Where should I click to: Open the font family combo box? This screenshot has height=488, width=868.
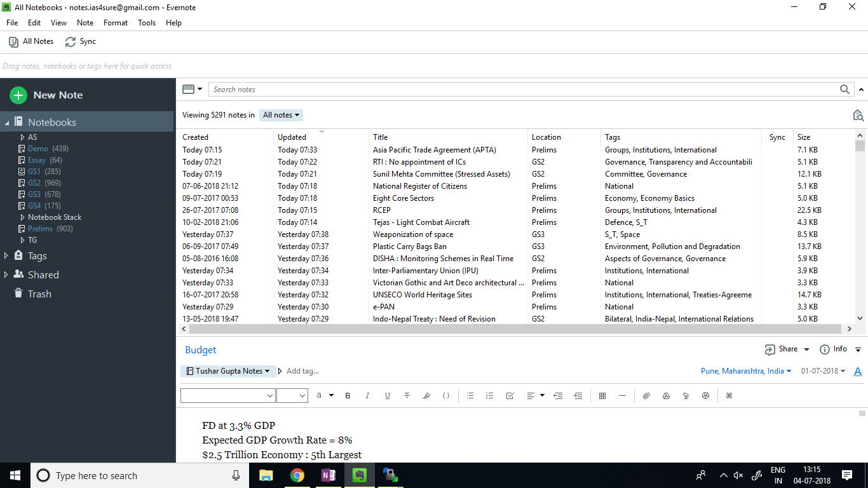coord(227,396)
